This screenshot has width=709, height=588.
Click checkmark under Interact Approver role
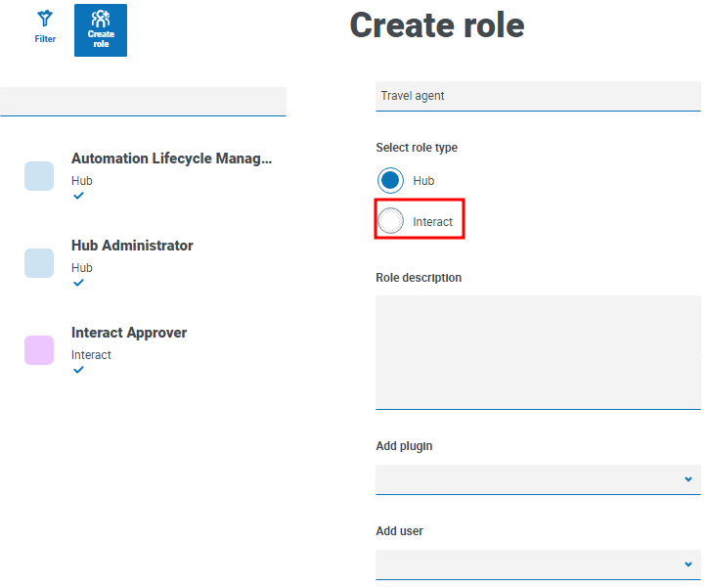(x=78, y=370)
